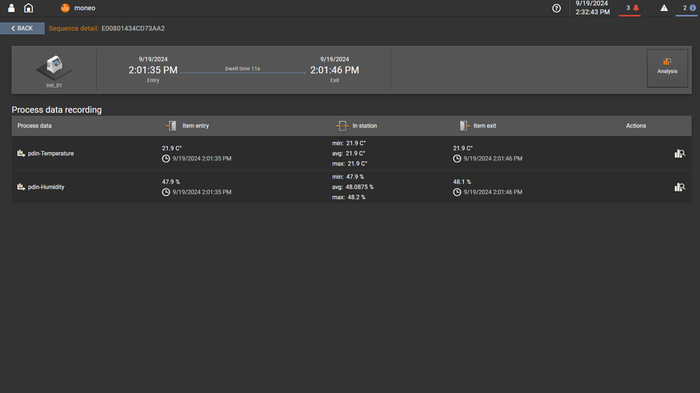Click the Item exit column icon
This screenshot has height=393, width=700.
tap(464, 126)
